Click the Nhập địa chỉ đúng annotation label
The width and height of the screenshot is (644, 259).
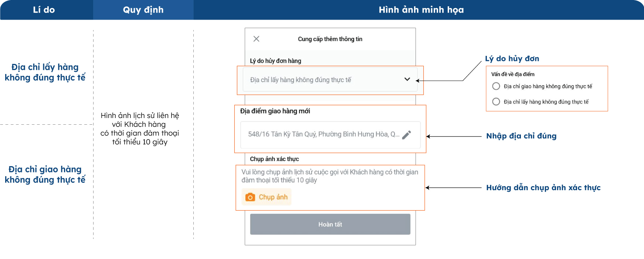tap(521, 136)
